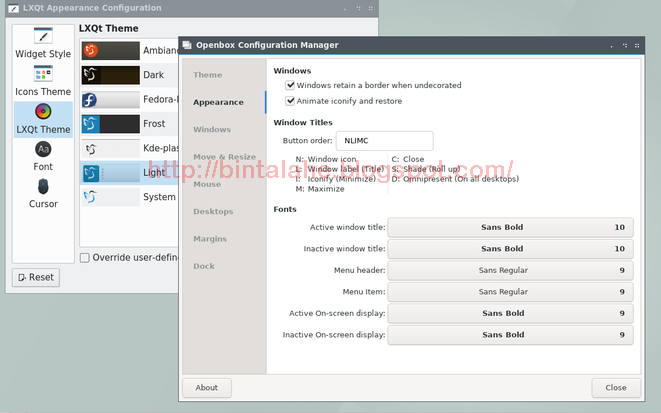Image resolution: width=661 pixels, height=413 pixels.
Task: Close LXQt Appearance Configuration window
Action: pos(371,8)
